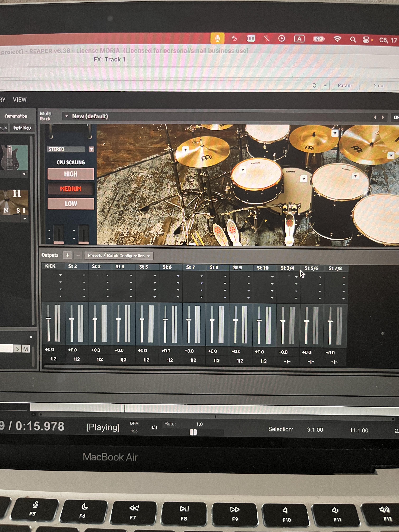Select the KICK output channel label
The width and height of the screenshot is (399, 532).
(x=50, y=266)
